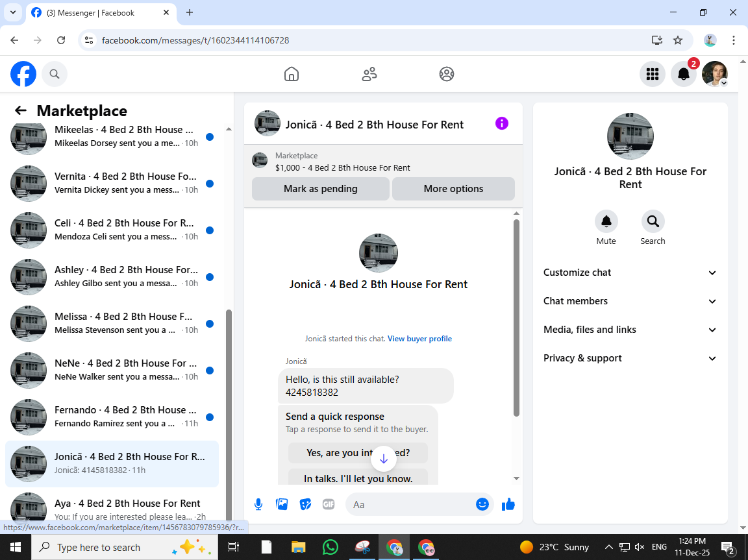The height and width of the screenshot is (560, 748).
Task: Expand Chat members section
Action: click(630, 301)
